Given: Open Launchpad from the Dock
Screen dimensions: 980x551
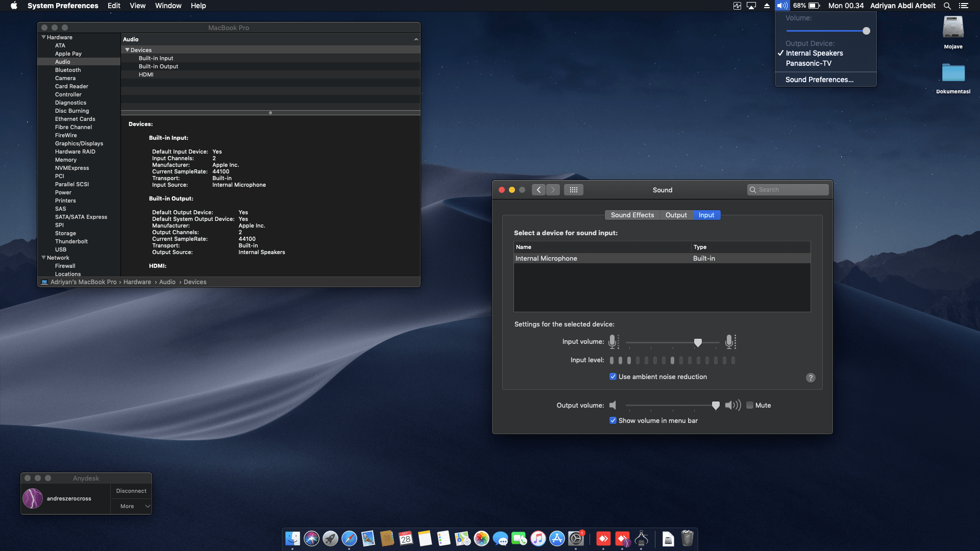Looking at the screenshot, I should (330, 538).
